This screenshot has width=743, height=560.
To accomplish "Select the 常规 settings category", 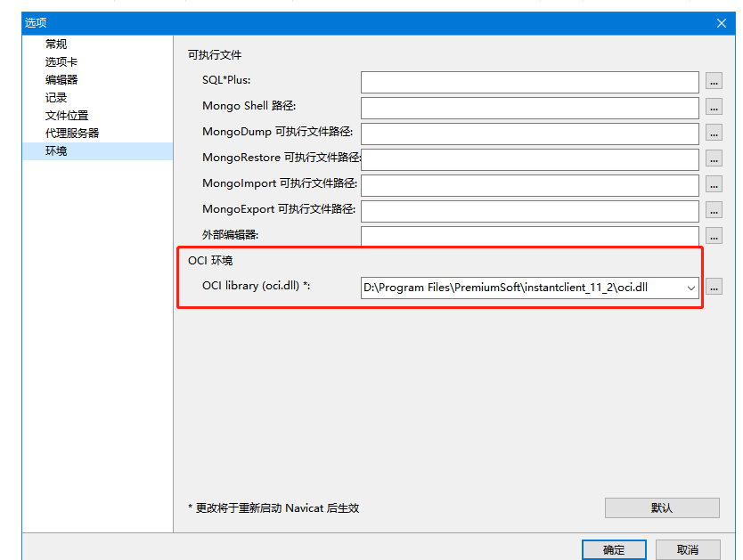I will (55, 44).
